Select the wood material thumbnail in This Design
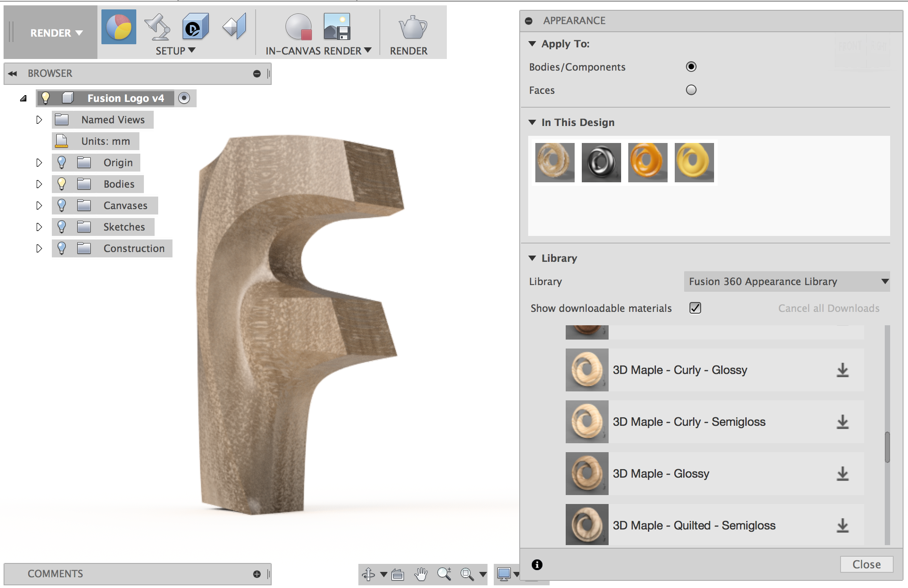Image resolution: width=908 pixels, height=588 pixels. [x=555, y=162]
